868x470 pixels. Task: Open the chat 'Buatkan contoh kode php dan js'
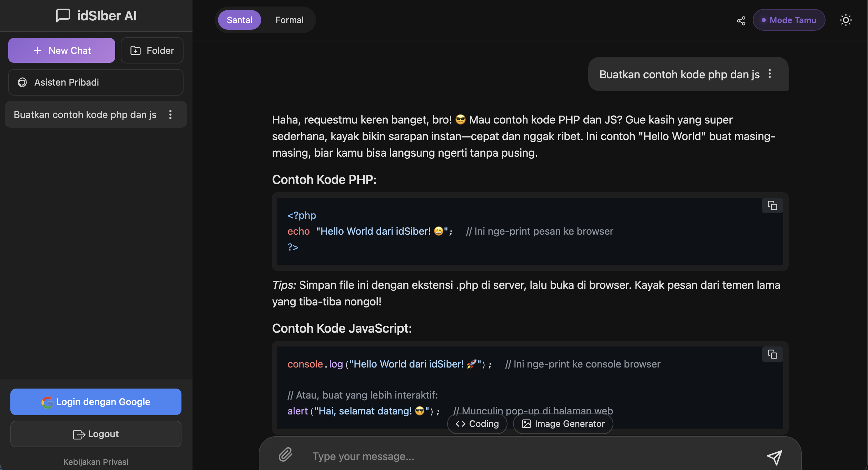pos(85,115)
